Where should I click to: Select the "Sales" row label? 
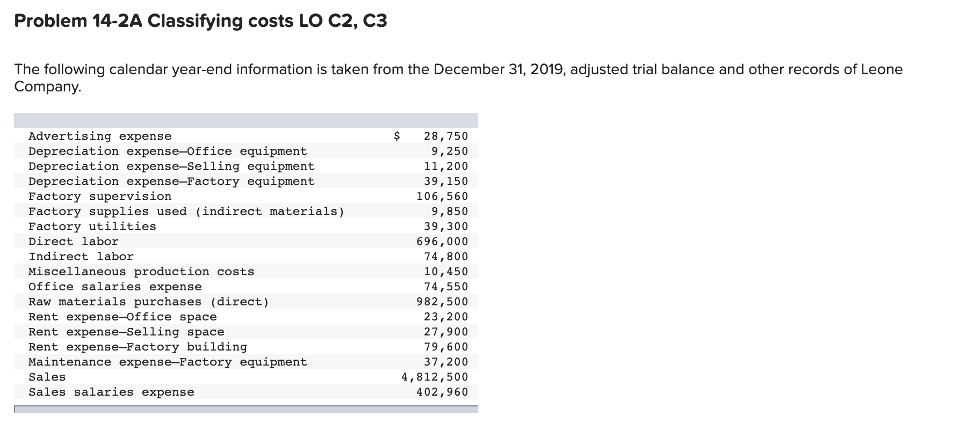47,377
